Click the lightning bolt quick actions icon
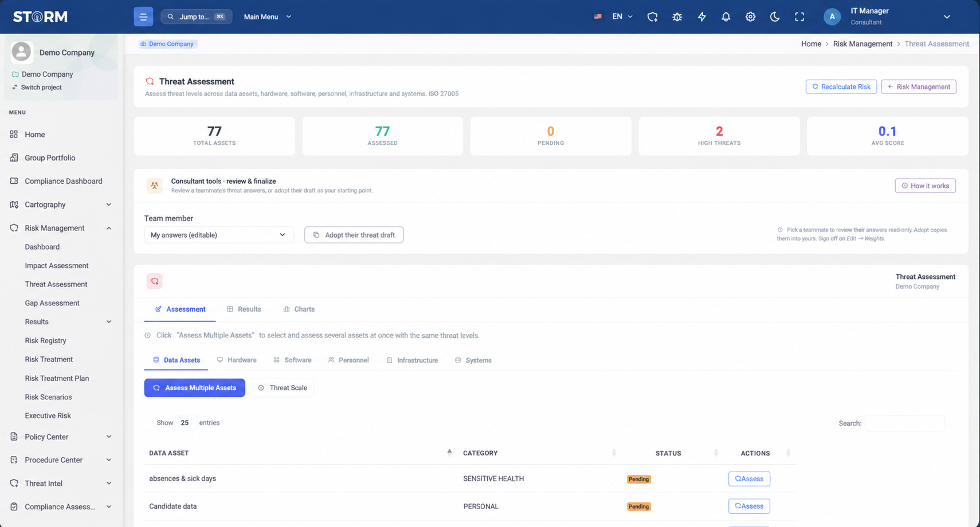 tap(701, 17)
